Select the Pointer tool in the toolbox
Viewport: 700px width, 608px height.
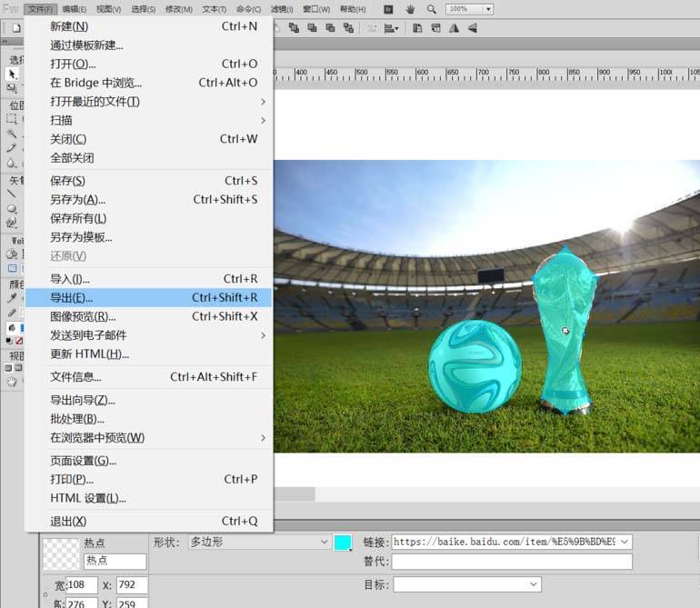[x=12, y=74]
